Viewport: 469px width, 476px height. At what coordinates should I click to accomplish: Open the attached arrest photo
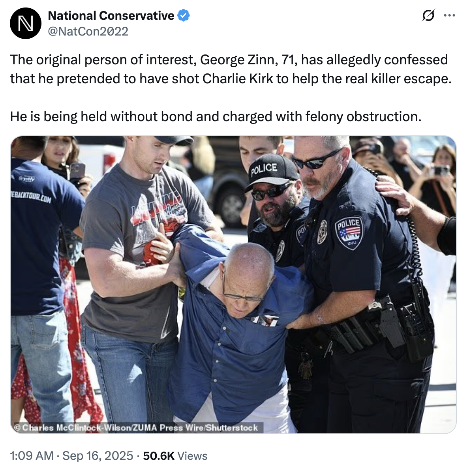233,285
